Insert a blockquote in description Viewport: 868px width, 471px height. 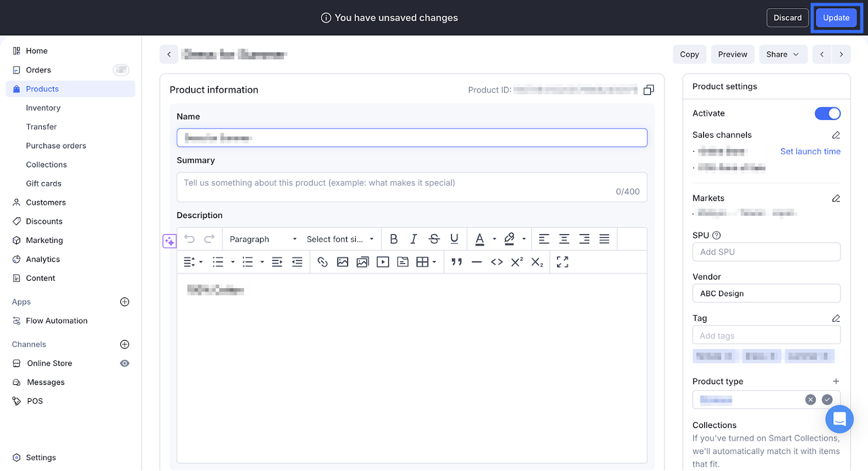pyautogui.click(x=457, y=262)
